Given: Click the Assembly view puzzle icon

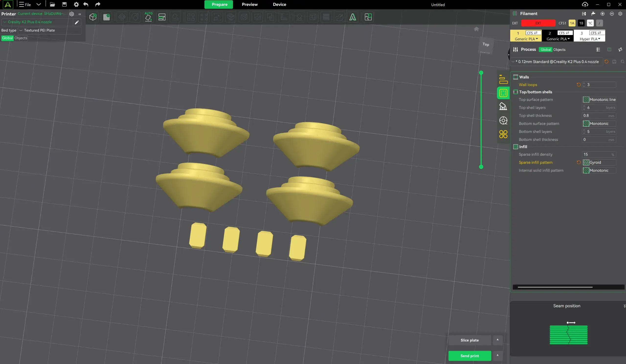Looking at the screenshot, I should (x=368, y=17).
